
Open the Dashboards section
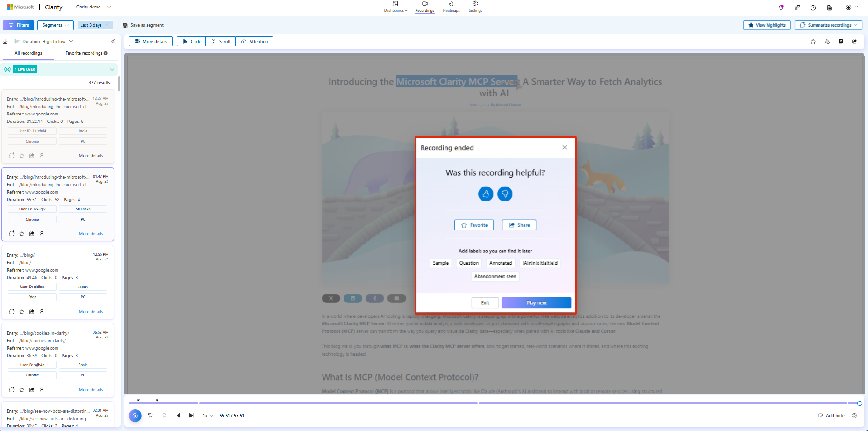[x=395, y=7]
